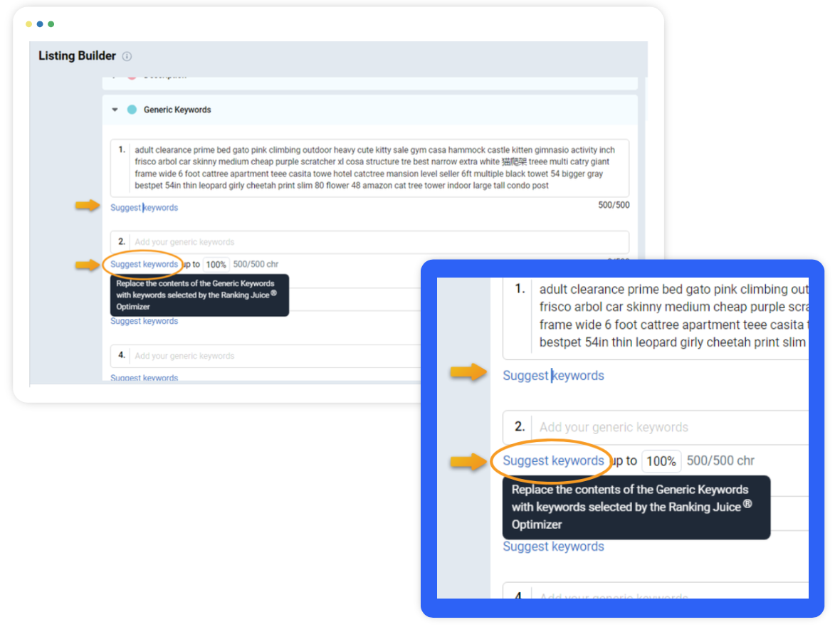Click the 500/500 character counter under field 1
Viewport: 840px width, 632px height.
click(614, 205)
